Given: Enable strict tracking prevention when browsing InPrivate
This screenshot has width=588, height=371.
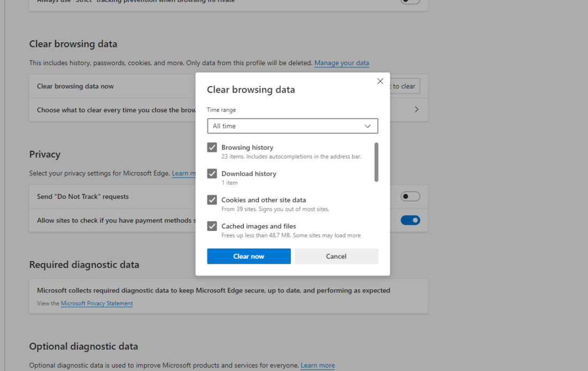Looking at the screenshot, I should point(410,2).
